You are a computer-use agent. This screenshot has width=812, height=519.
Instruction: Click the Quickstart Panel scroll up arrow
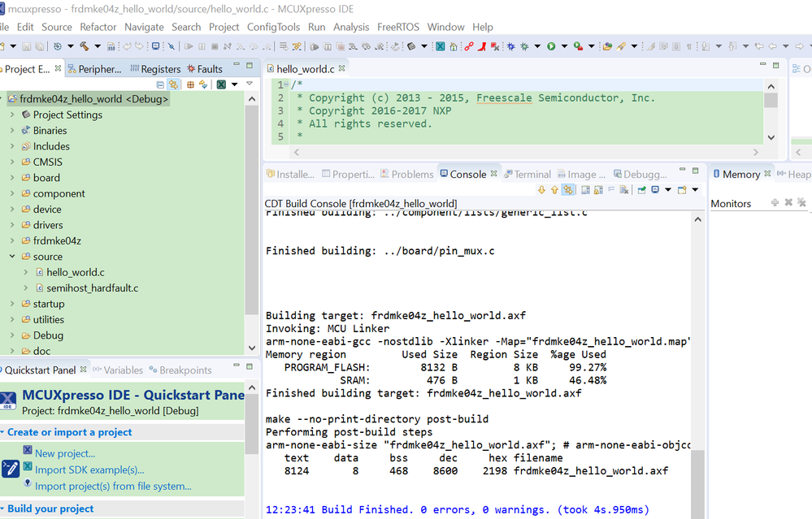click(x=252, y=387)
